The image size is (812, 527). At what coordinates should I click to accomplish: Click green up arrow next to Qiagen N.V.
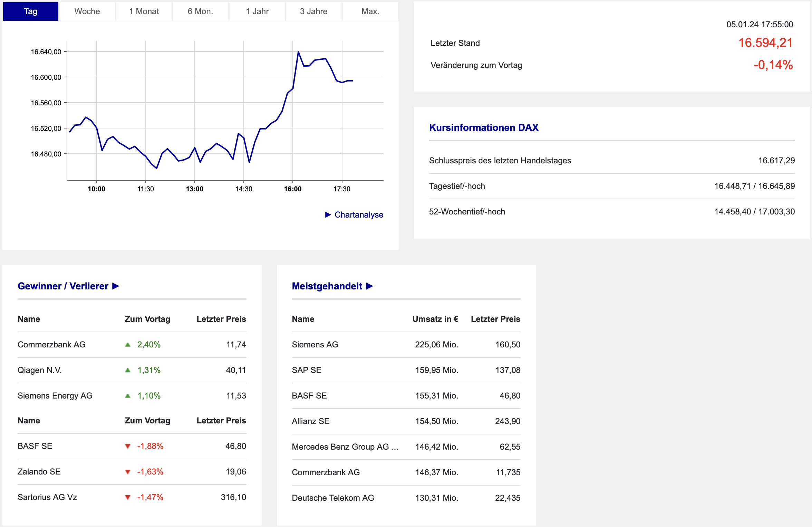click(x=128, y=370)
